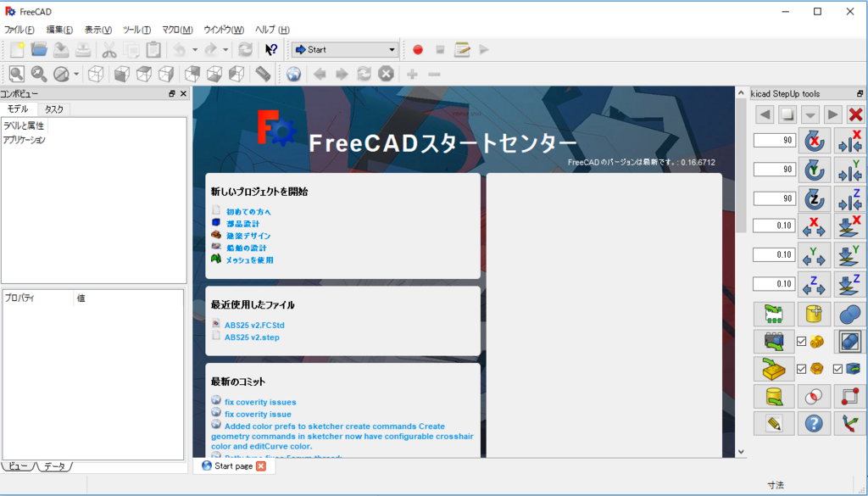Select the red X icon in StepUp tools
Image resolution: width=868 pixels, height=496 pixels.
pos(855,114)
